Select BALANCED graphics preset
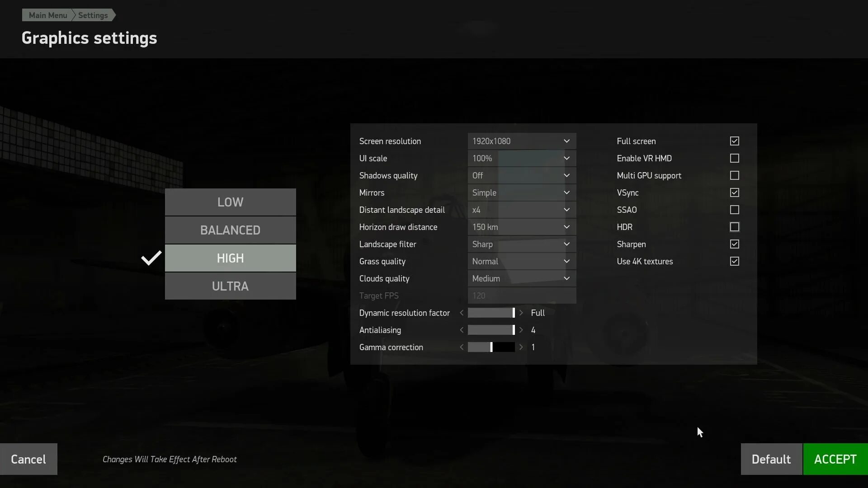Image resolution: width=868 pixels, height=488 pixels. tap(230, 230)
